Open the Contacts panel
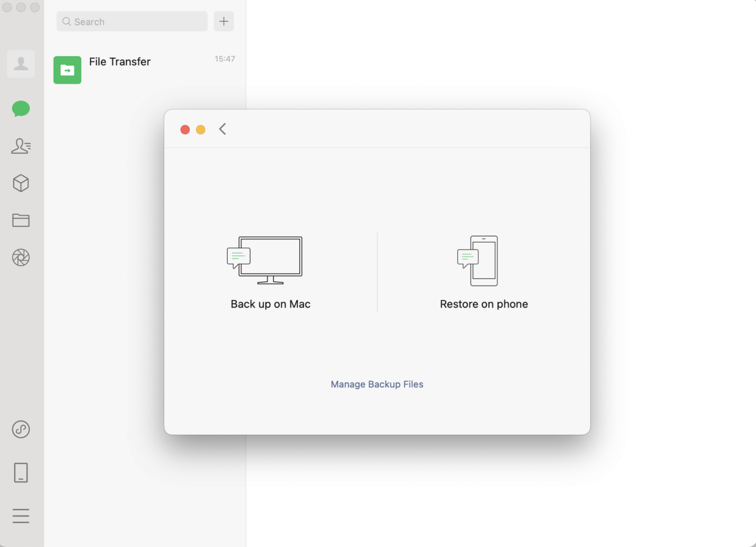 click(x=21, y=146)
